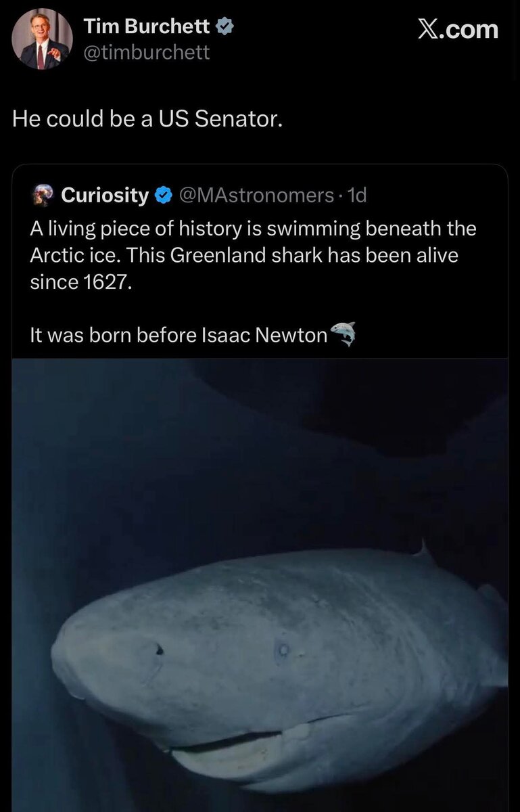Screen dimensions: 520x812
Task: Open the @timburchett handle
Action: pyautogui.click(x=146, y=52)
